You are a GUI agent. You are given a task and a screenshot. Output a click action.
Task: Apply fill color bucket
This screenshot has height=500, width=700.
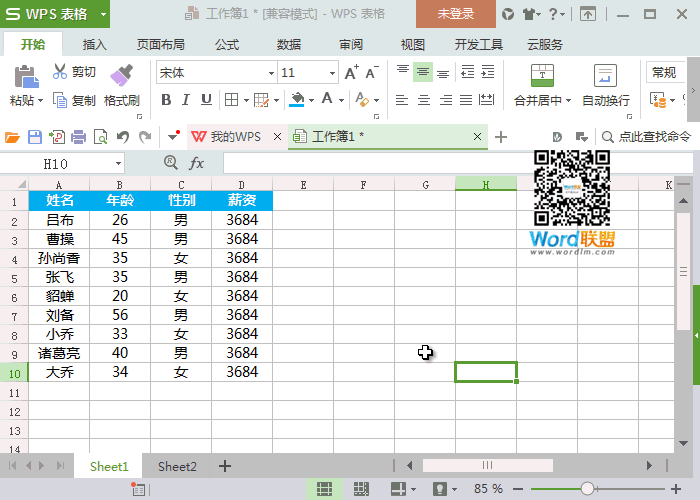297,99
